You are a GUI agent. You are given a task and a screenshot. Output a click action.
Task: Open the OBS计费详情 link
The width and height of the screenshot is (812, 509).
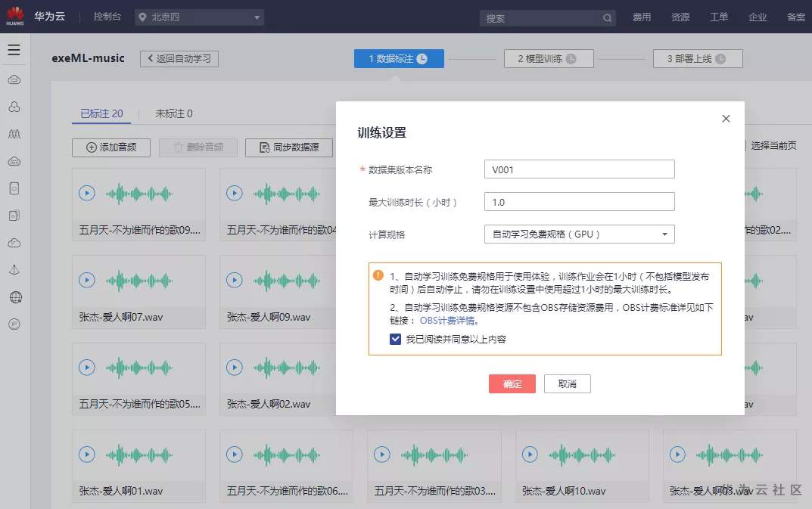[x=447, y=321]
